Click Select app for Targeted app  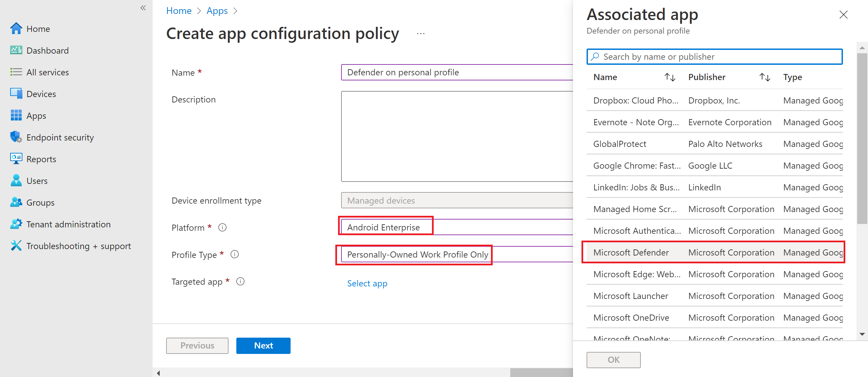pyautogui.click(x=367, y=283)
